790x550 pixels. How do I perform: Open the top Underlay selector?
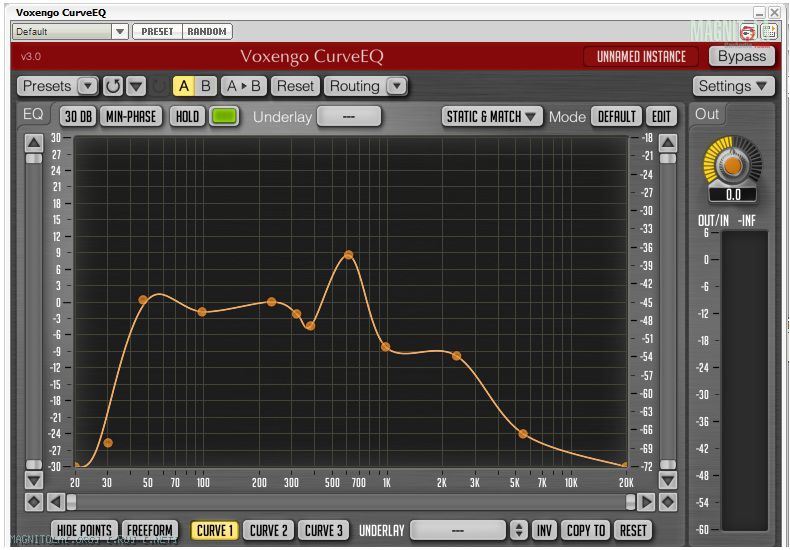pyautogui.click(x=349, y=117)
